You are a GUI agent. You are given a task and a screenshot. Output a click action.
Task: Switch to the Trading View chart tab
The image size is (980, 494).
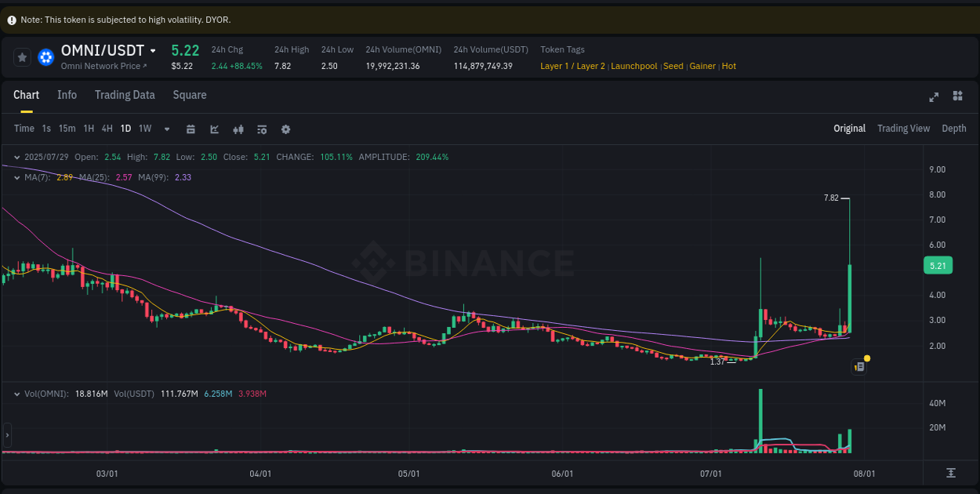click(903, 128)
